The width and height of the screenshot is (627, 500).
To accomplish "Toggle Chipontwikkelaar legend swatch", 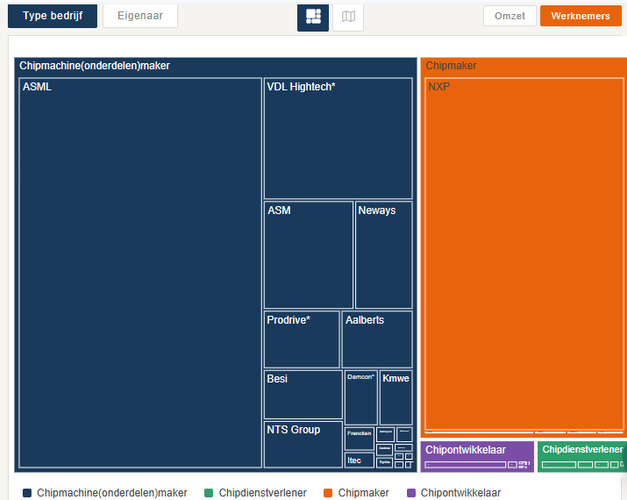I will tap(411, 493).
